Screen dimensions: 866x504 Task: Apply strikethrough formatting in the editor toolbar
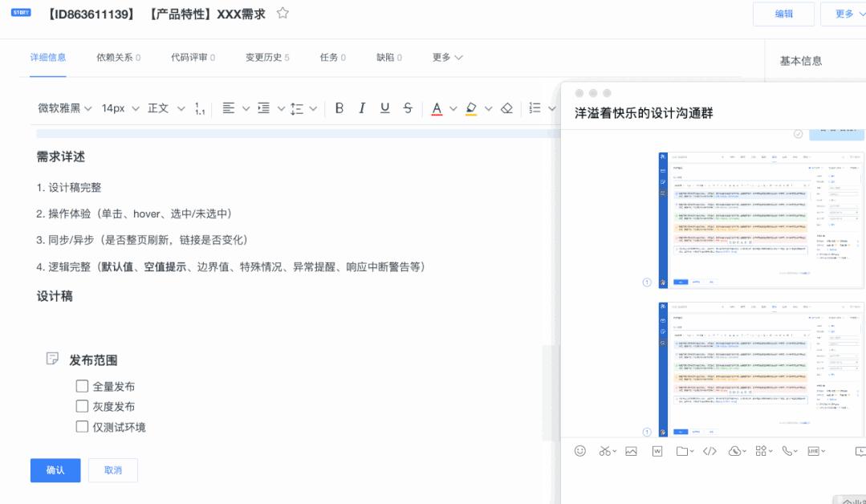pyautogui.click(x=407, y=107)
